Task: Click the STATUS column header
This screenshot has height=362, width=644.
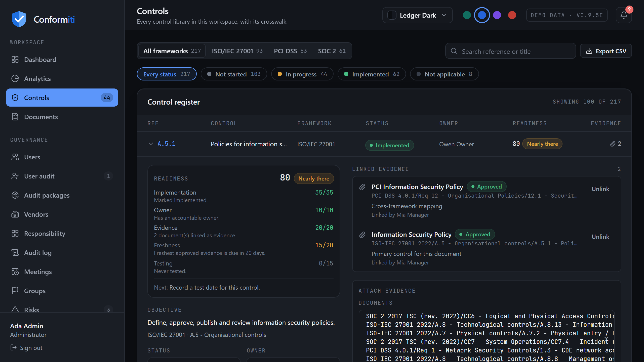Action: (x=377, y=123)
